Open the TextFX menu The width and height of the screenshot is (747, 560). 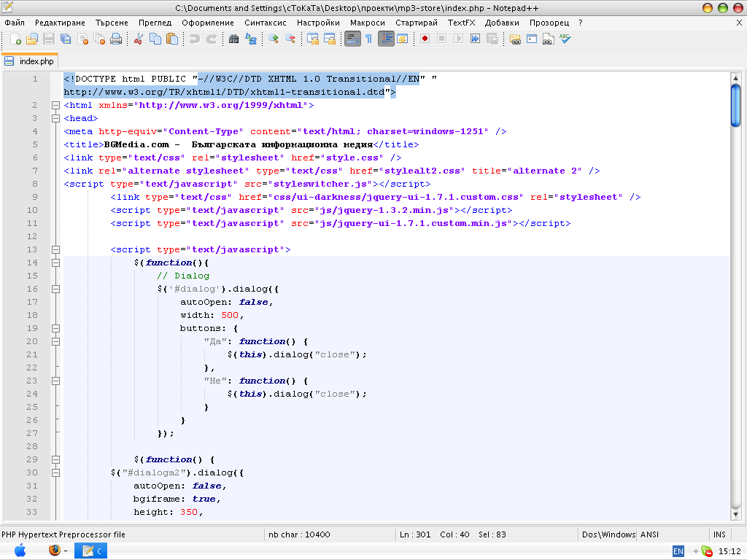coord(461,23)
